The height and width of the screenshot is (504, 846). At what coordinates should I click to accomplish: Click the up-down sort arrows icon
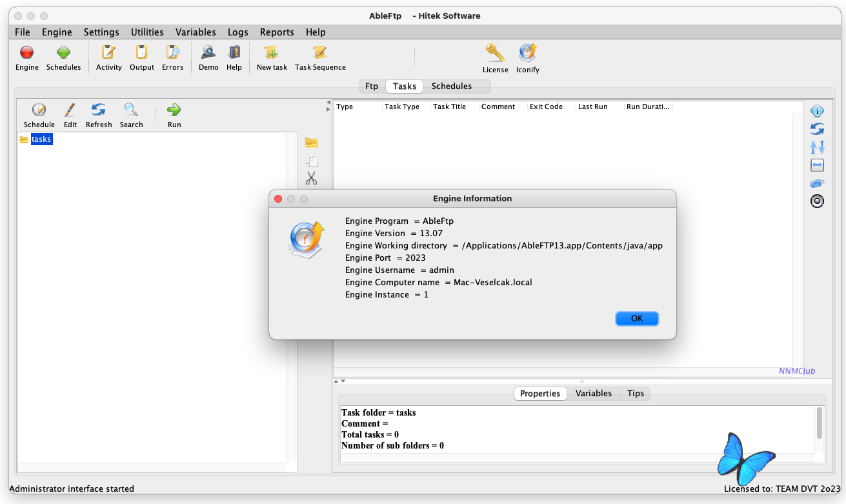(817, 147)
